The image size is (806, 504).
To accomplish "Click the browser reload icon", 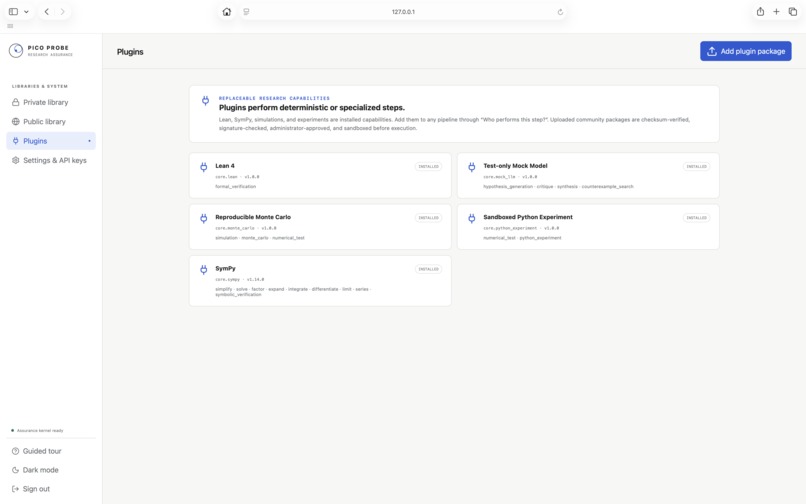I will (x=560, y=12).
